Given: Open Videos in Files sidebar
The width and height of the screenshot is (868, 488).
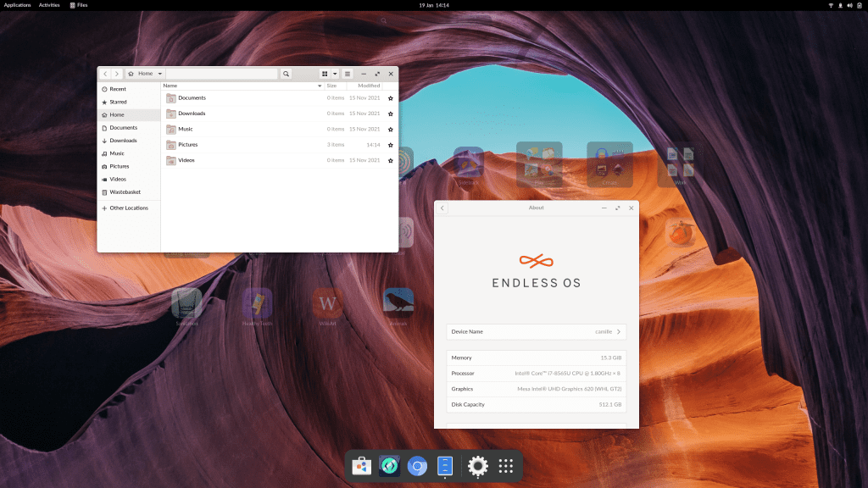Looking at the screenshot, I should 129,180.
